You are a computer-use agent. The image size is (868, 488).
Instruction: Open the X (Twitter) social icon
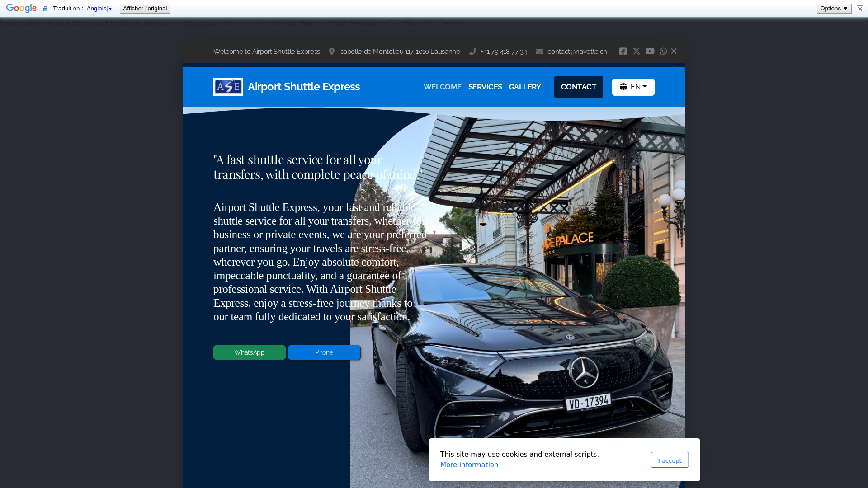tap(636, 52)
